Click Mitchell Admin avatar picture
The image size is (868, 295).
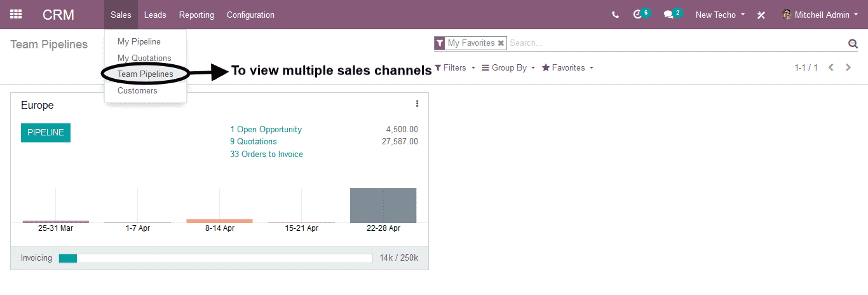[x=787, y=15]
